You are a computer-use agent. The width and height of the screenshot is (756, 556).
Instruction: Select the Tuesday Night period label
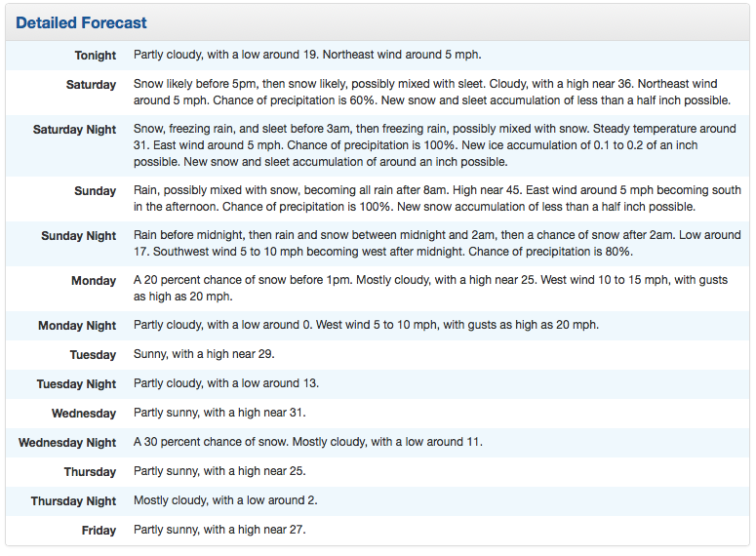pos(76,384)
